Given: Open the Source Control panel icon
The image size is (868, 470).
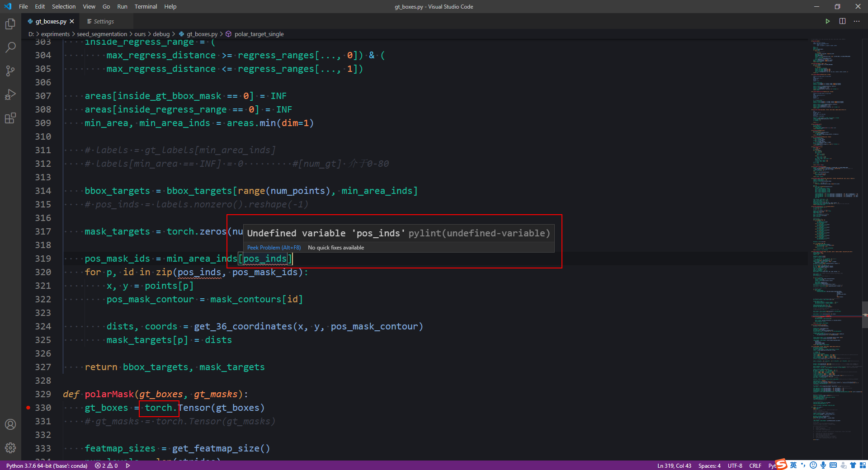Looking at the screenshot, I should click(10, 70).
